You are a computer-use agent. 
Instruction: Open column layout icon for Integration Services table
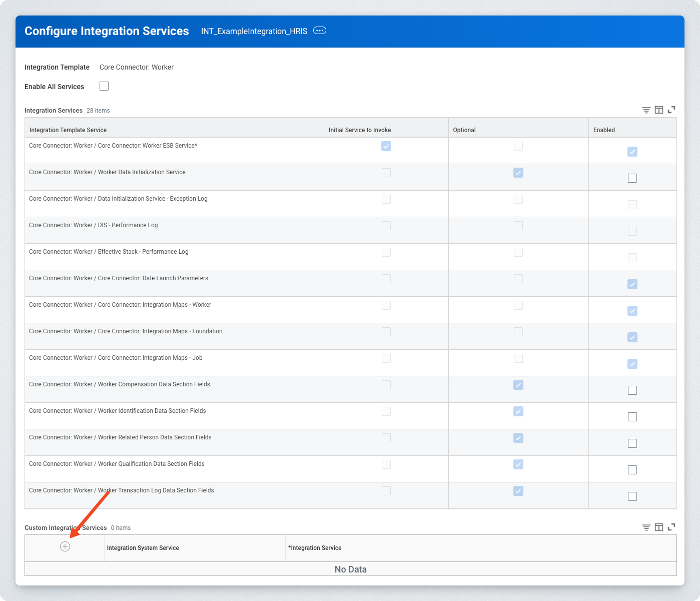pyautogui.click(x=659, y=110)
